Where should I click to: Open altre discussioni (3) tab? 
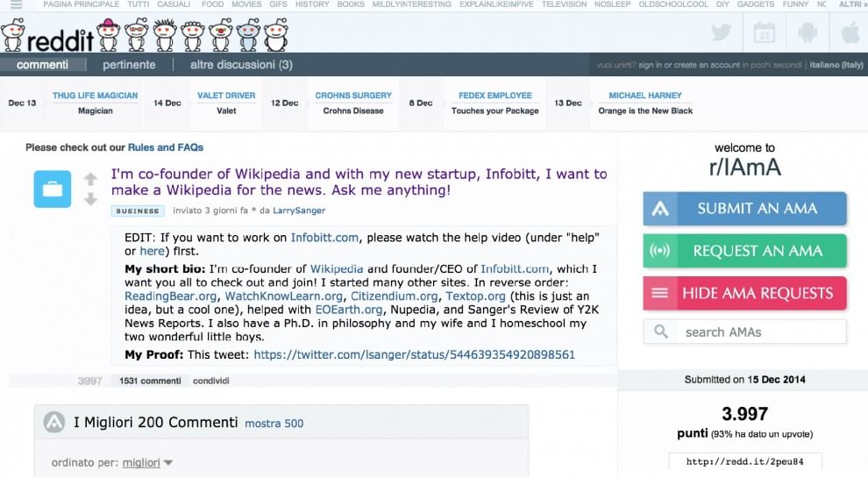pos(241,65)
